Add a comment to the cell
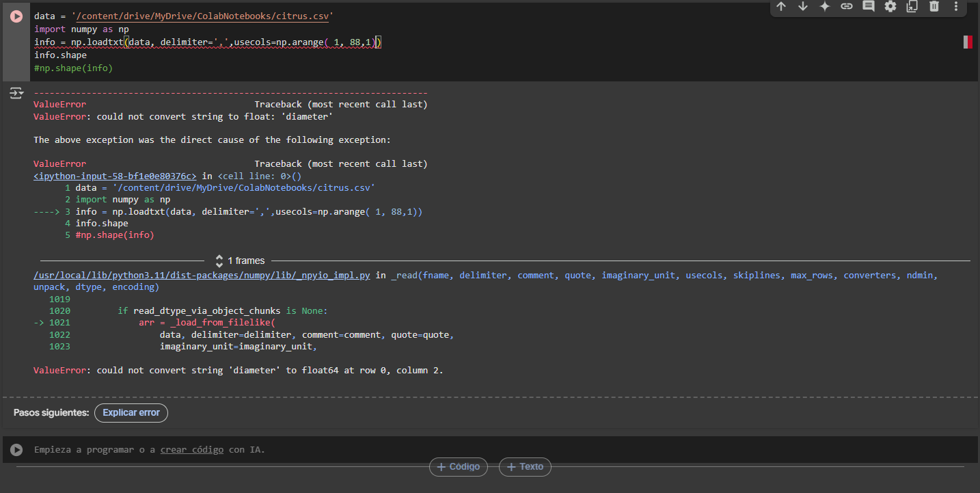Viewport: 980px width, 493px height. (869, 6)
